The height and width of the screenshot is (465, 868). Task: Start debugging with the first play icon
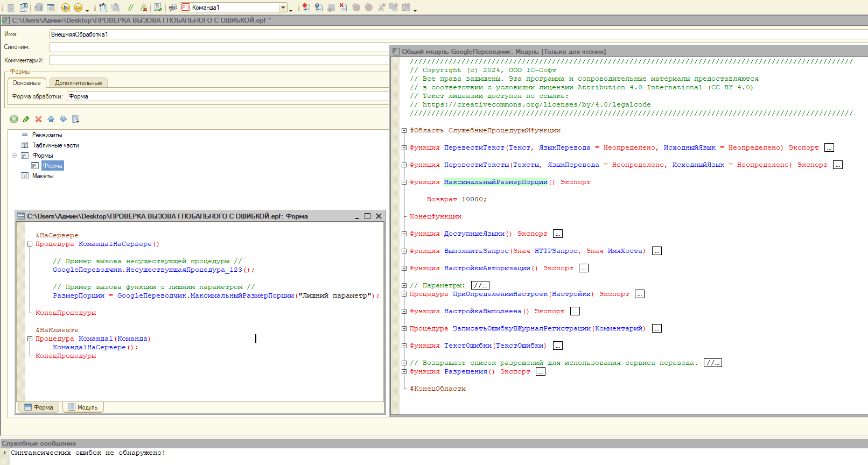66,8
